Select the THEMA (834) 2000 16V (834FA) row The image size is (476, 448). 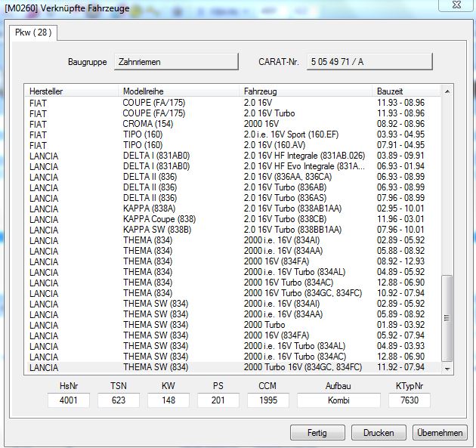point(233,261)
